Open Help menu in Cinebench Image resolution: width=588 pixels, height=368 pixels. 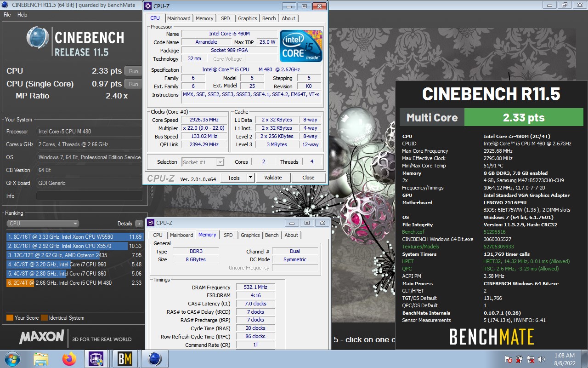click(x=23, y=15)
